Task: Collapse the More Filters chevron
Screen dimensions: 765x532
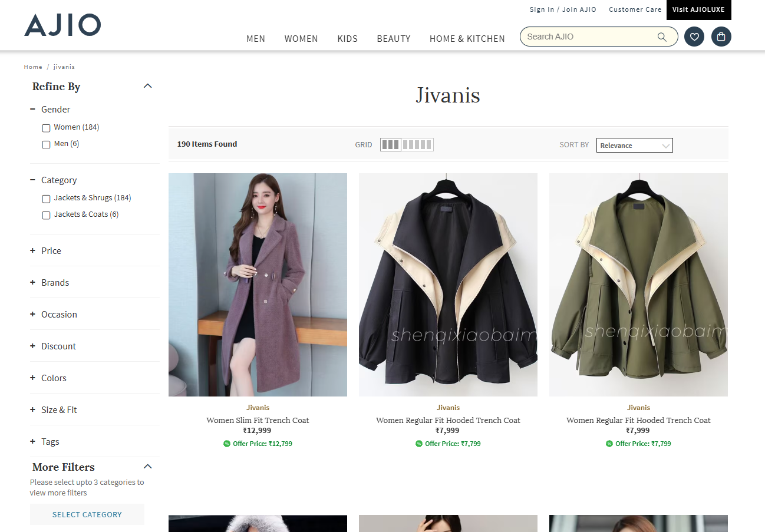Action: pos(148,467)
